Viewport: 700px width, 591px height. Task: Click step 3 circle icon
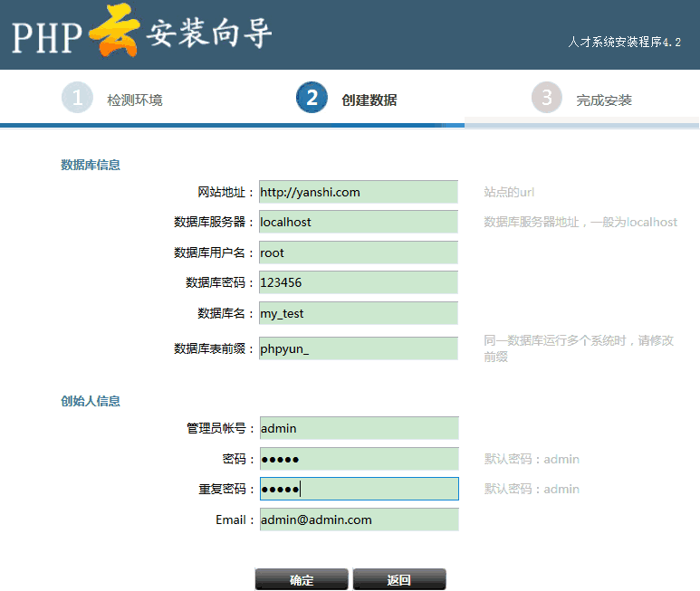tap(546, 98)
